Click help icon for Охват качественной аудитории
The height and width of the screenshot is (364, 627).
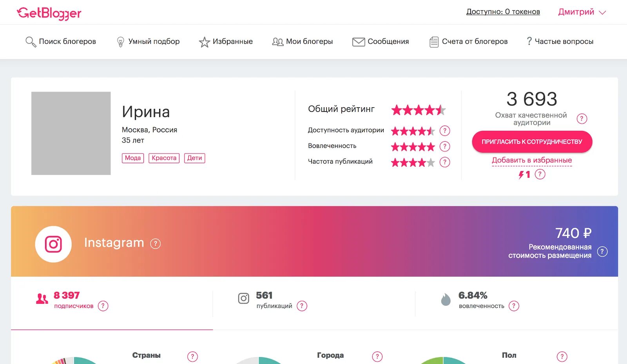coord(582,119)
